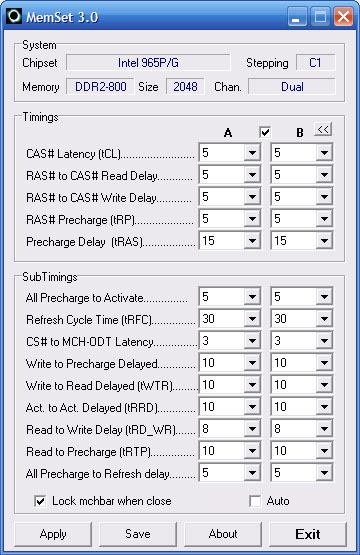Maximize the MemSet window
This screenshot has height=555, width=360.
(x=320, y=17)
